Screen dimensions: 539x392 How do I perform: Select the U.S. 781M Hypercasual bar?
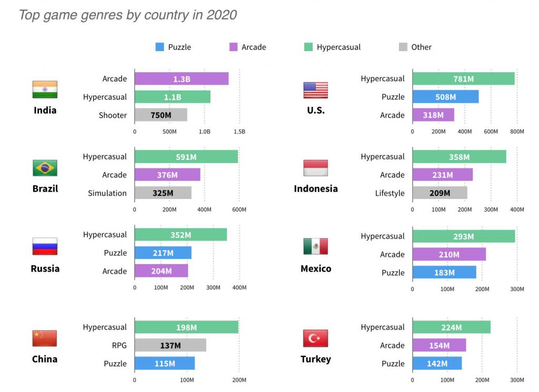point(463,79)
